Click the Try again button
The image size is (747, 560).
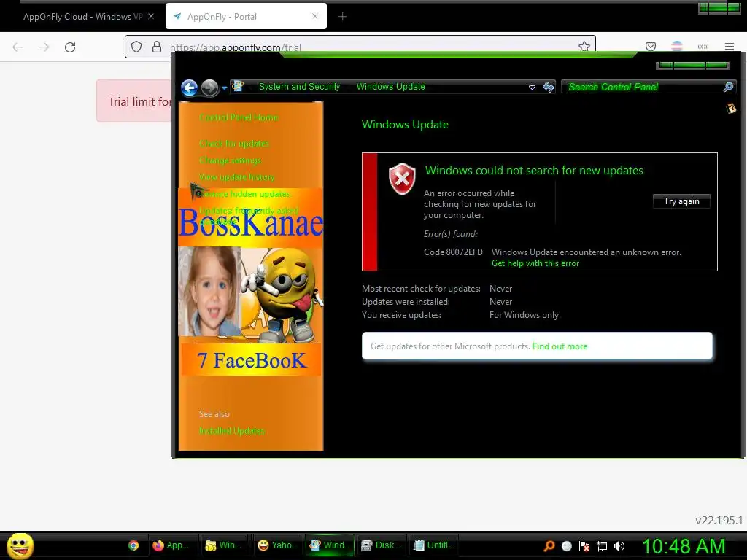(x=681, y=201)
